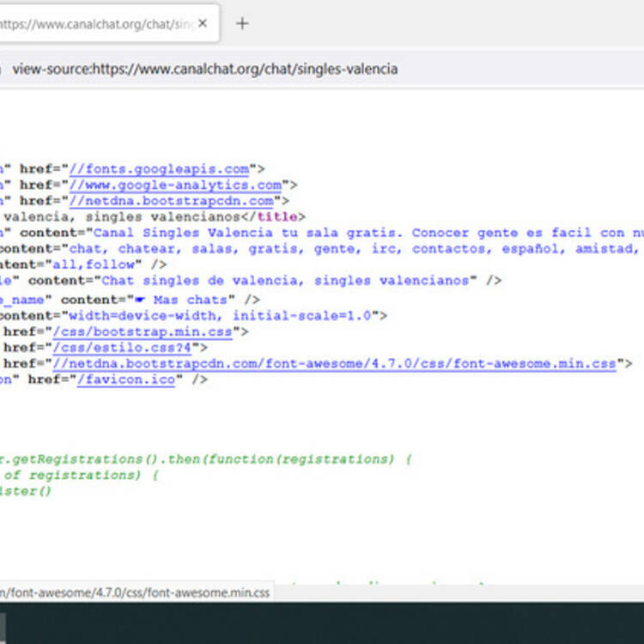Open the //fonts.googleapis.com link
The height and width of the screenshot is (644, 644).
(x=160, y=169)
